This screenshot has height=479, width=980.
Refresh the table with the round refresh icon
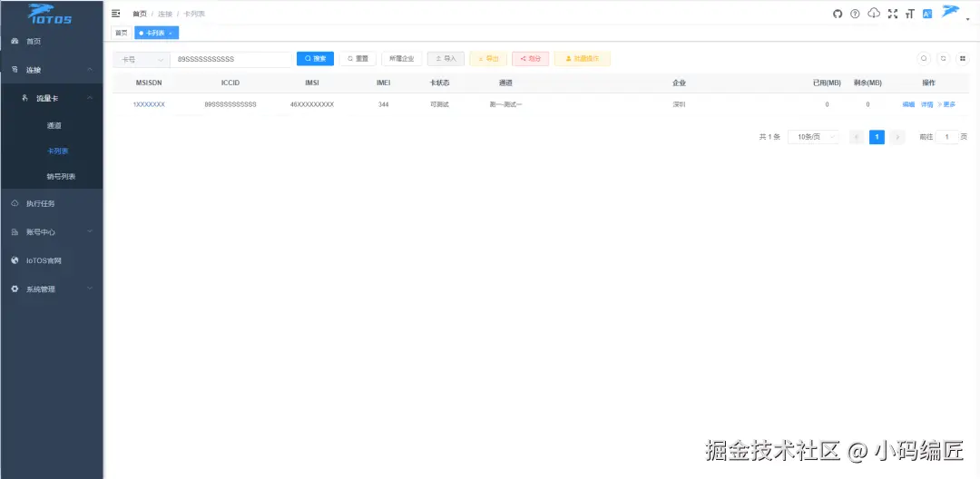pos(944,59)
